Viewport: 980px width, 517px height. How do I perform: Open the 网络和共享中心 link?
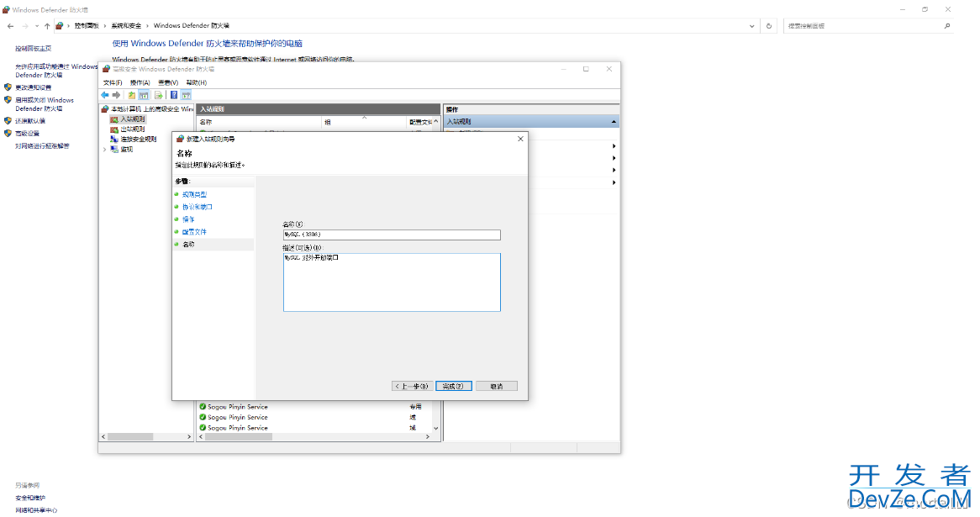[36, 510]
